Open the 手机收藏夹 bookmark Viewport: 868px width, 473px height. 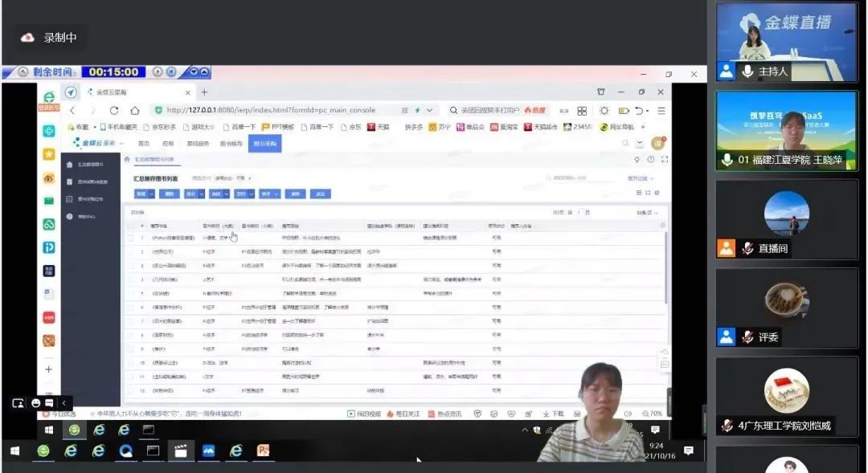(x=118, y=127)
